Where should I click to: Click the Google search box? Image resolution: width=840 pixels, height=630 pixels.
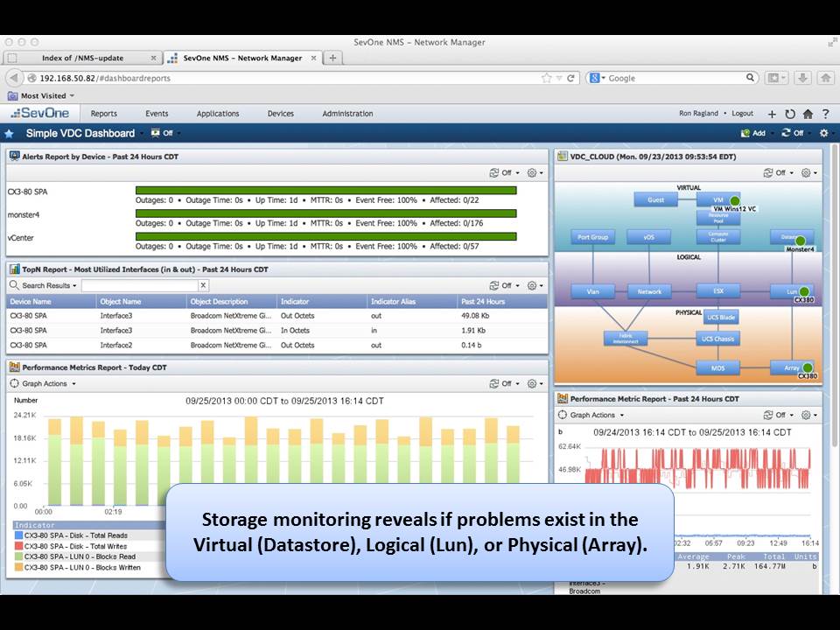pos(672,78)
